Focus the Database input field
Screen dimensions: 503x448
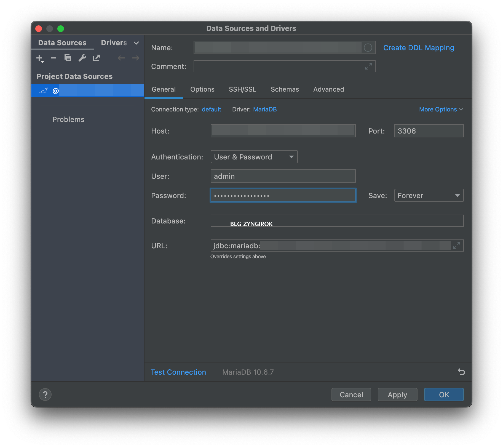tap(337, 221)
